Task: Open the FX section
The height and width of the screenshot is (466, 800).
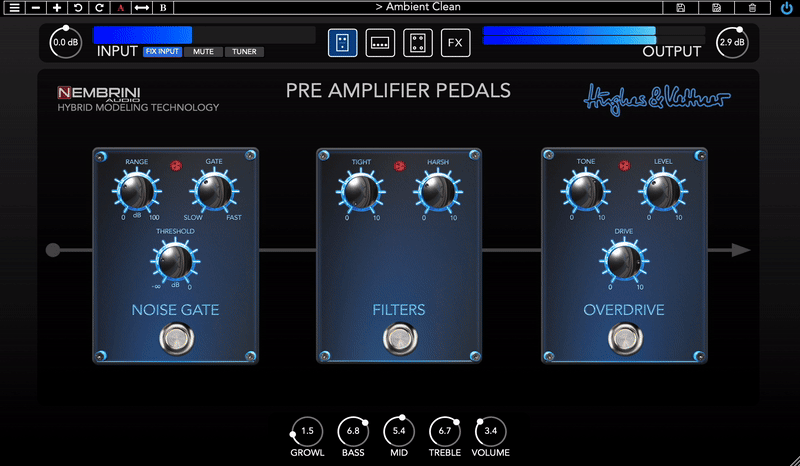Action: (456, 43)
